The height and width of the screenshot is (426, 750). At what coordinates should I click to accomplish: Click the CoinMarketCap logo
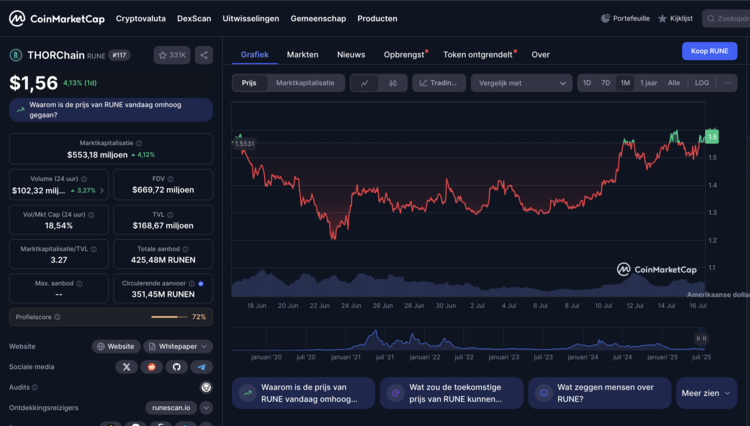coord(56,19)
